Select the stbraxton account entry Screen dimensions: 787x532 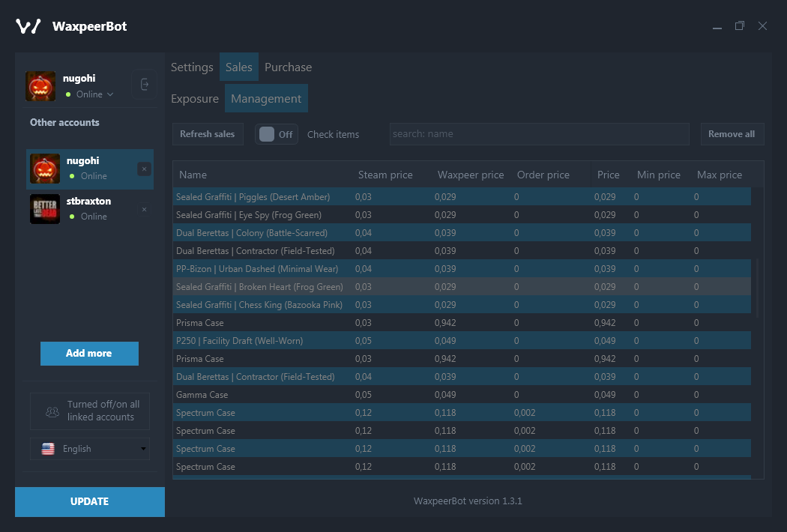click(x=90, y=209)
